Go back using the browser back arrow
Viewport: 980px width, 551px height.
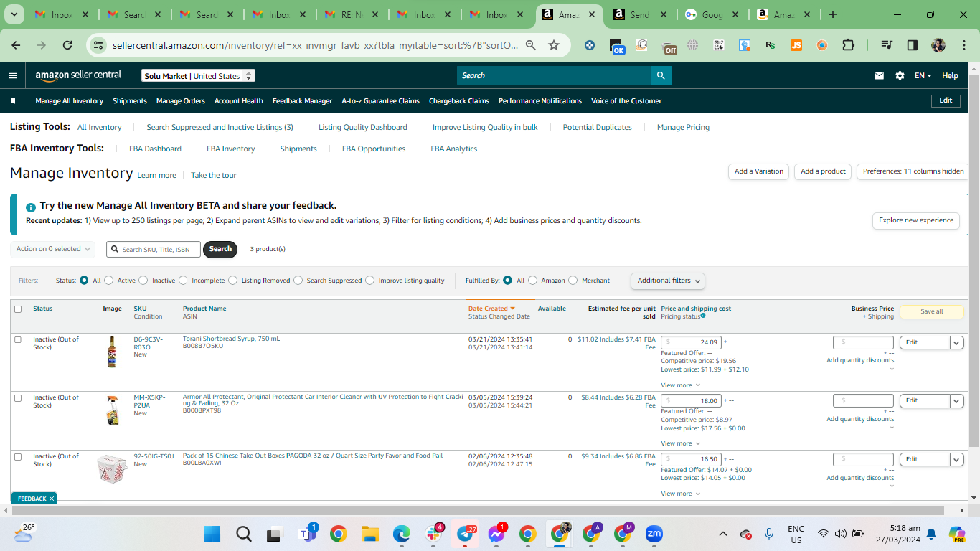click(x=16, y=45)
